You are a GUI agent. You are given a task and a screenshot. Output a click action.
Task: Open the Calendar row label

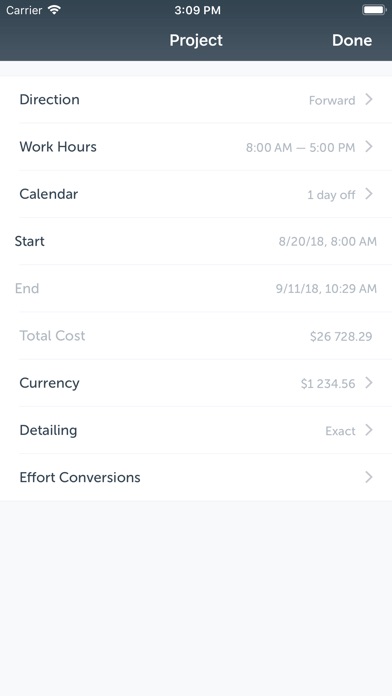click(48, 194)
